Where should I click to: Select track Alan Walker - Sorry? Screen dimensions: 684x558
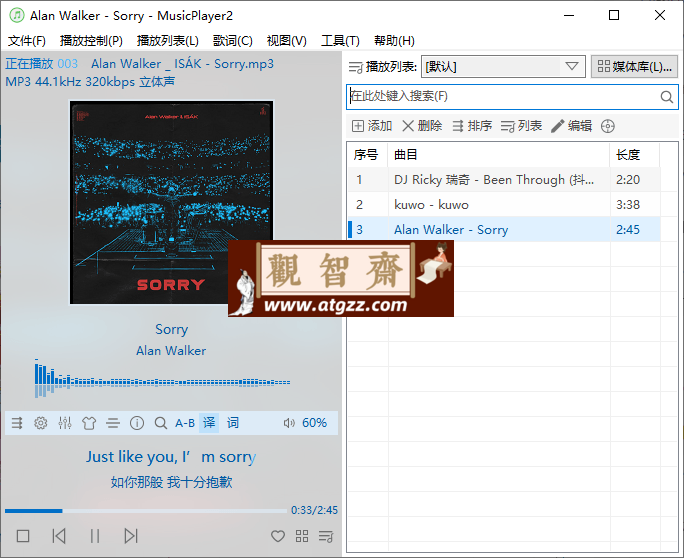click(x=504, y=229)
